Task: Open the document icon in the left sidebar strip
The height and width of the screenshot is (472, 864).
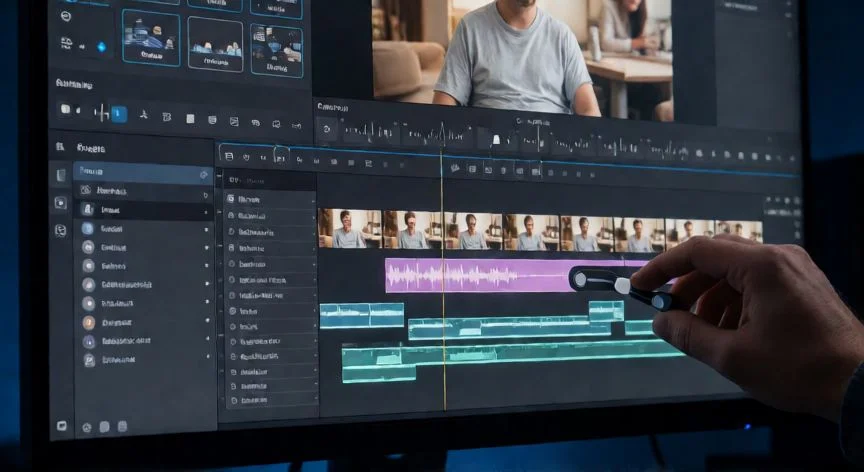Action: pyautogui.click(x=61, y=175)
